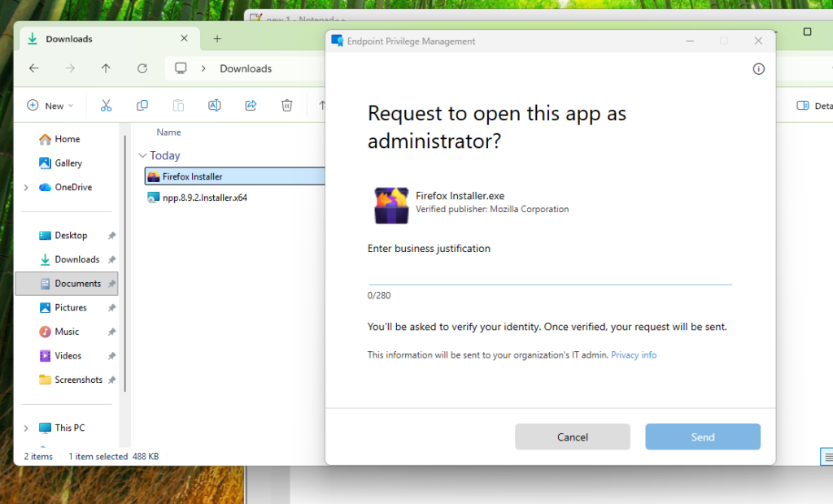The height and width of the screenshot is (504, 833).
Task: Click the Delete trash icon
Action: click(x=287, y=106)
